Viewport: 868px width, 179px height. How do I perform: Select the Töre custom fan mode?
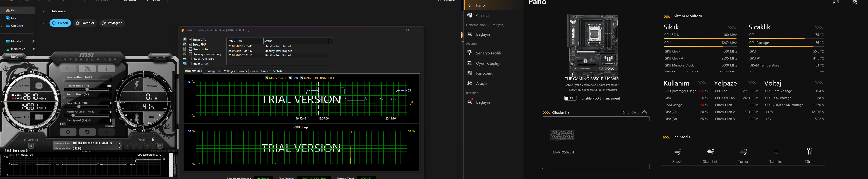point(809,156)
